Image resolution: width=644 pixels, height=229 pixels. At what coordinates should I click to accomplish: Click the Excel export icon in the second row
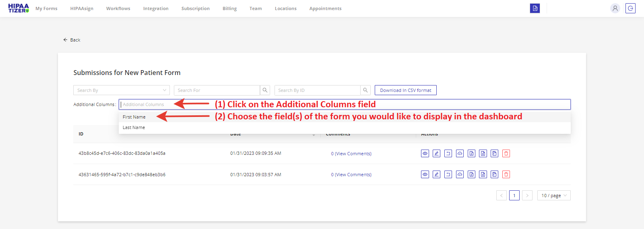(x=483, y=175)
